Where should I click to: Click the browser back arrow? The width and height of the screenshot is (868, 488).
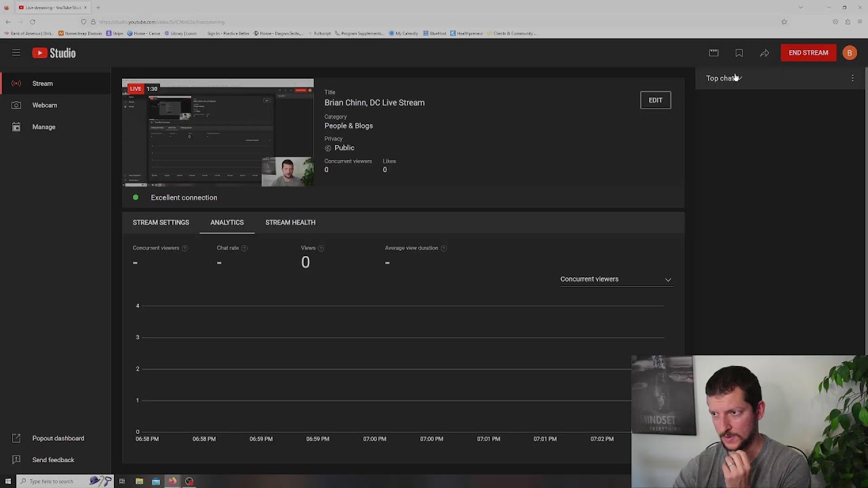click(x=7, y=22)
